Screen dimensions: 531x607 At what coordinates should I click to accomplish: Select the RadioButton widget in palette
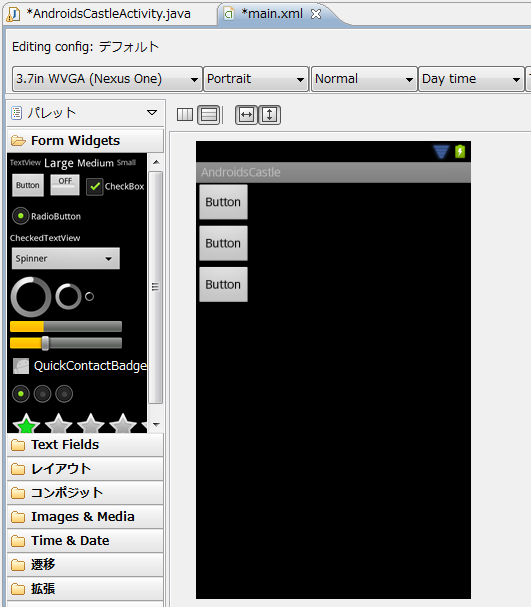pyautogui.click(x=46, y=216)
